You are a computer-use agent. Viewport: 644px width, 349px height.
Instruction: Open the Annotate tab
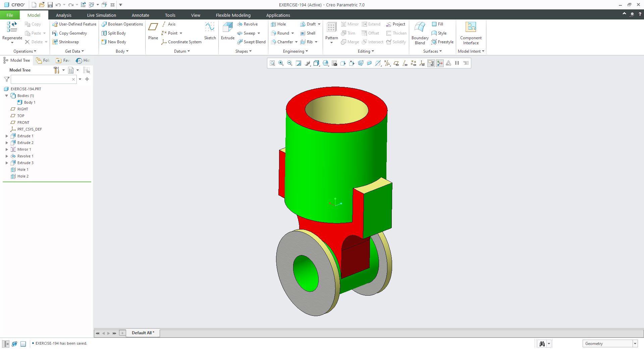(140, 15)
